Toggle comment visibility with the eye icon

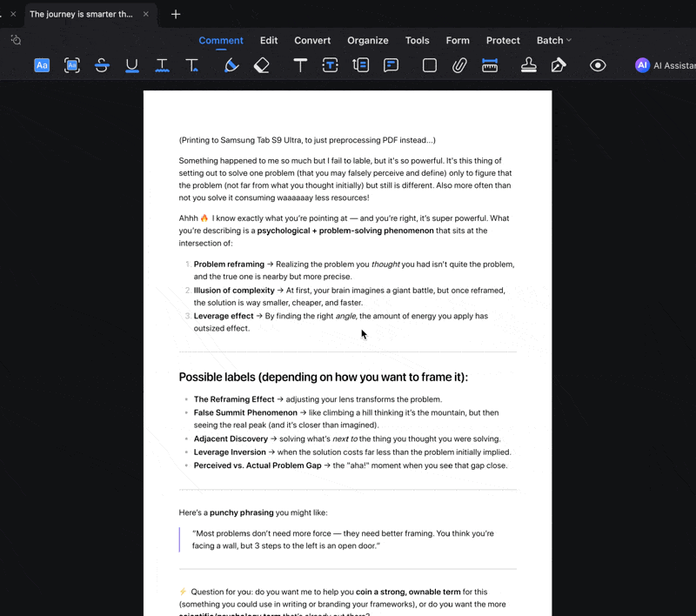(x=598, y=65)
